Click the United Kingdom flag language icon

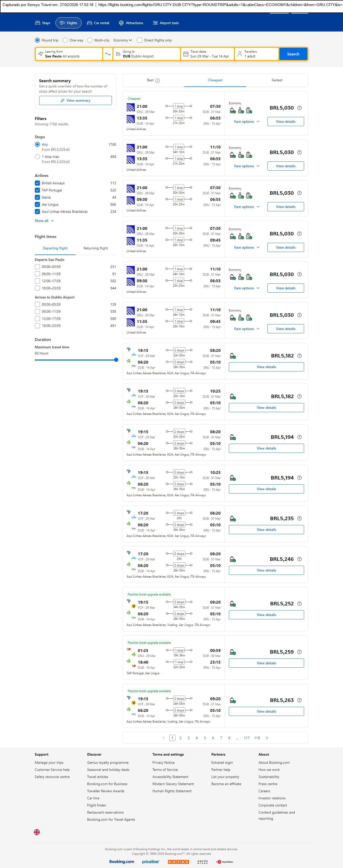pyautogui.click(x=37, y=832)
